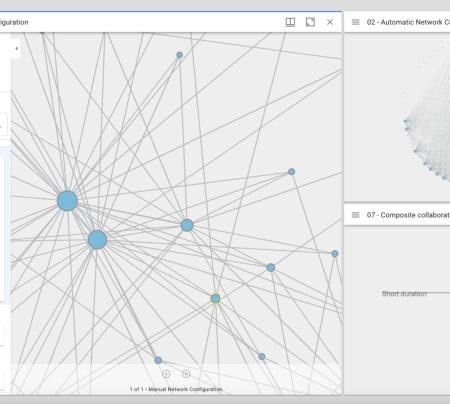Click the Automatic Network graph preview
The height and width of the screenshot is (404, 450).
pyautogui.click(x=428, y=117)
